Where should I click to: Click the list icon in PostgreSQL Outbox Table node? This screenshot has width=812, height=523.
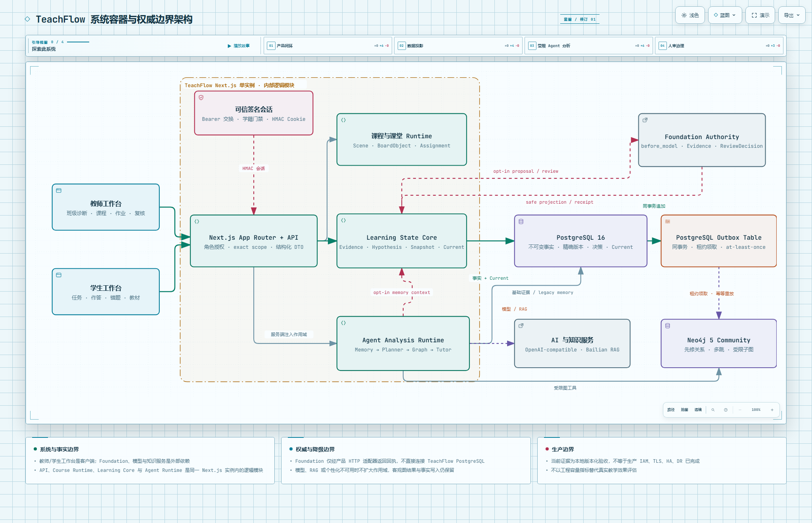tap(668, 221)
